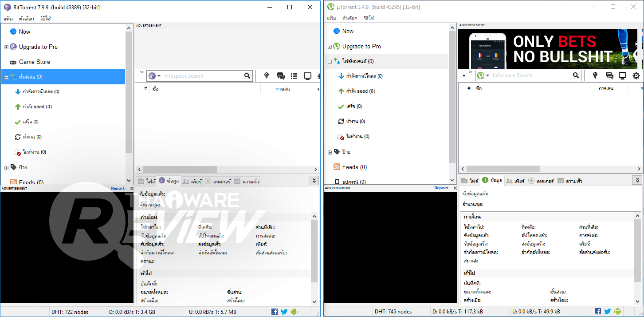Switch to ความเร็ว tab in µTorrent detail pane

click(569, 181)
